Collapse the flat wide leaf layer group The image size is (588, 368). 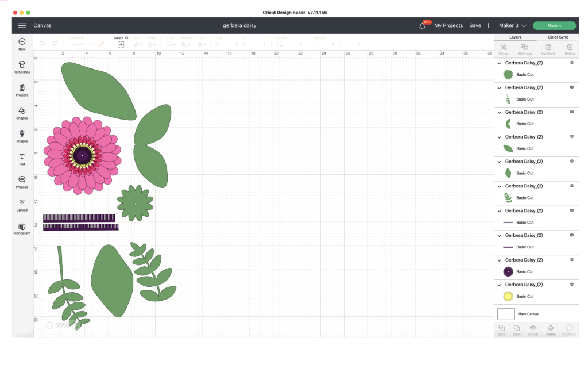point(499,137)
